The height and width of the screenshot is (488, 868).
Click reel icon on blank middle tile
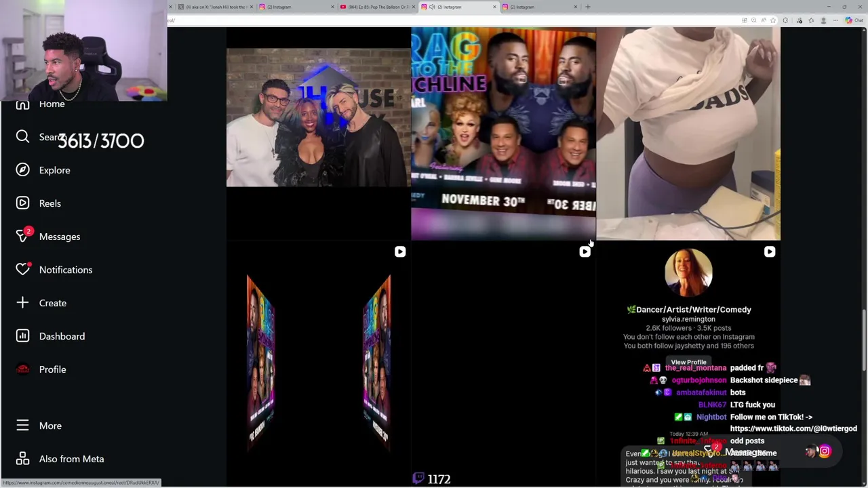(585, 251)
